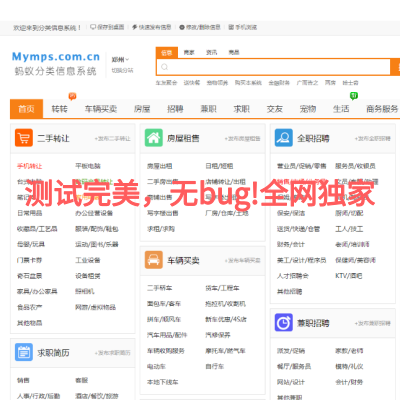400x400 pixels.
Task: Click the magnifier icon inside the search box
Action: [x=164, y=67]
